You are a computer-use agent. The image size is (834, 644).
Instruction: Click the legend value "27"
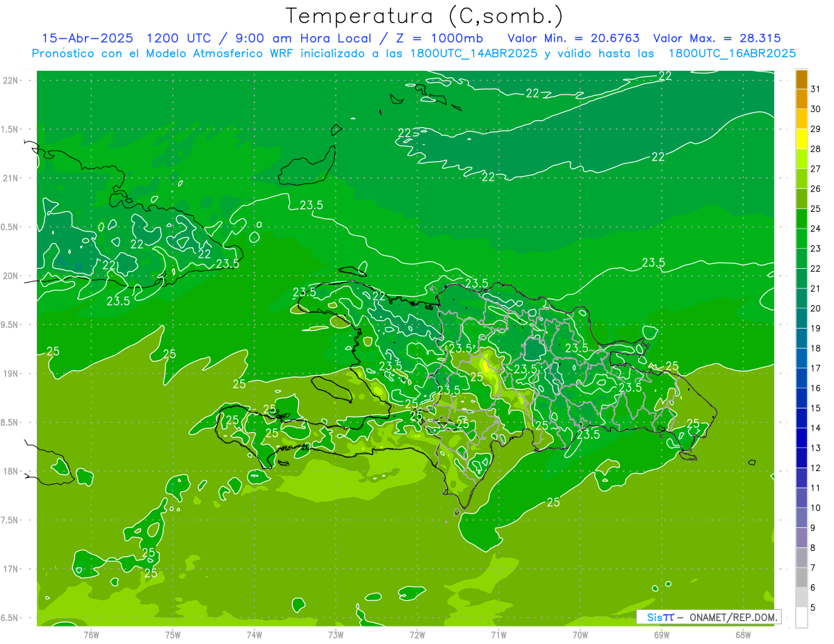pyautogui.click(x=815, y=169)
